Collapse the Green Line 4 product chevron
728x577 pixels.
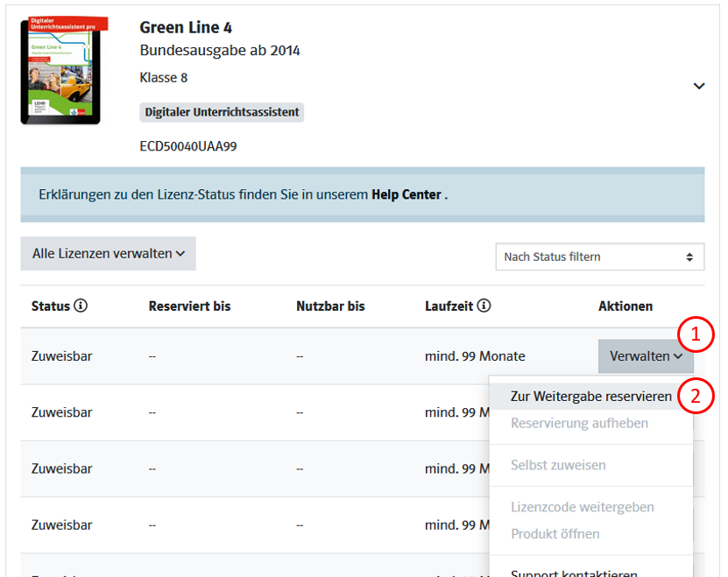pyautogui.click(x=698, y=86)
